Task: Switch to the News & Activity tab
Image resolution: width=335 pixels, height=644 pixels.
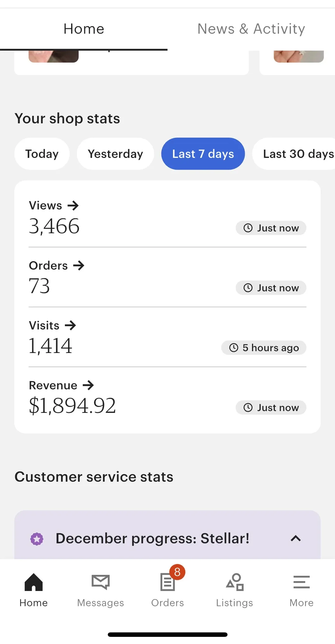Action: click(251, 29)
